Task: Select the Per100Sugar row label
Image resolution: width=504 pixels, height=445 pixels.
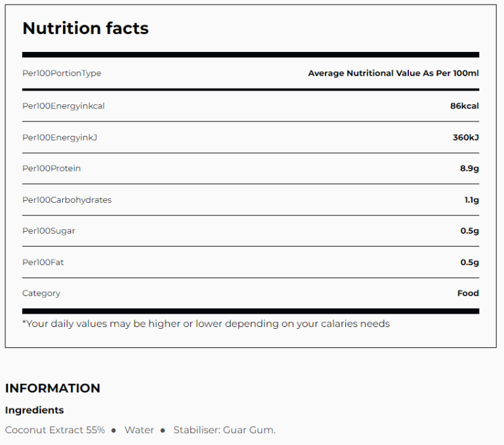Action: pos(49,231)
